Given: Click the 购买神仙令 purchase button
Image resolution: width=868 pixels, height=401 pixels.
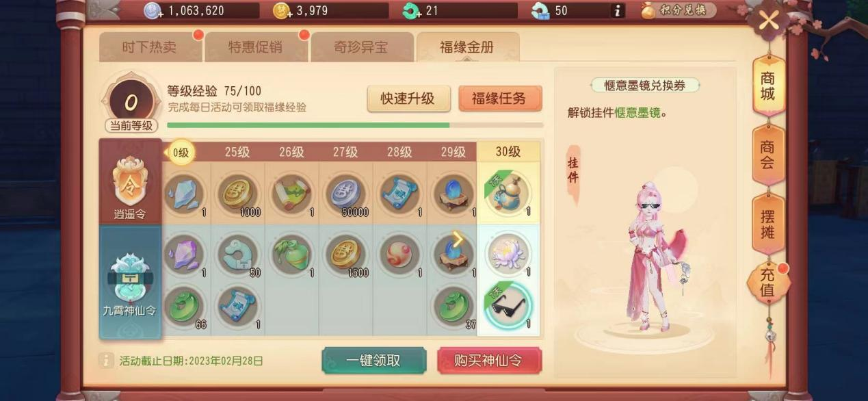Looking at the screenshot, I should pos(489,361).
